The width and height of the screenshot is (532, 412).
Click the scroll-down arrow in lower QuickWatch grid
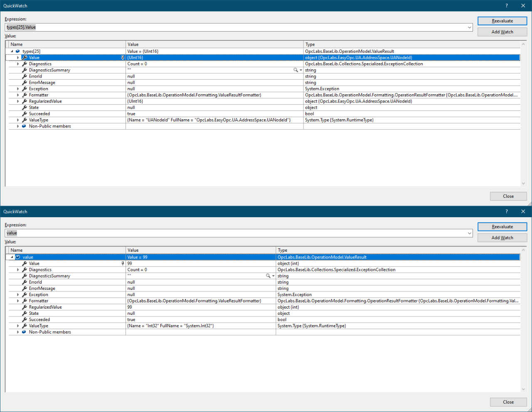tap(523, 389)
